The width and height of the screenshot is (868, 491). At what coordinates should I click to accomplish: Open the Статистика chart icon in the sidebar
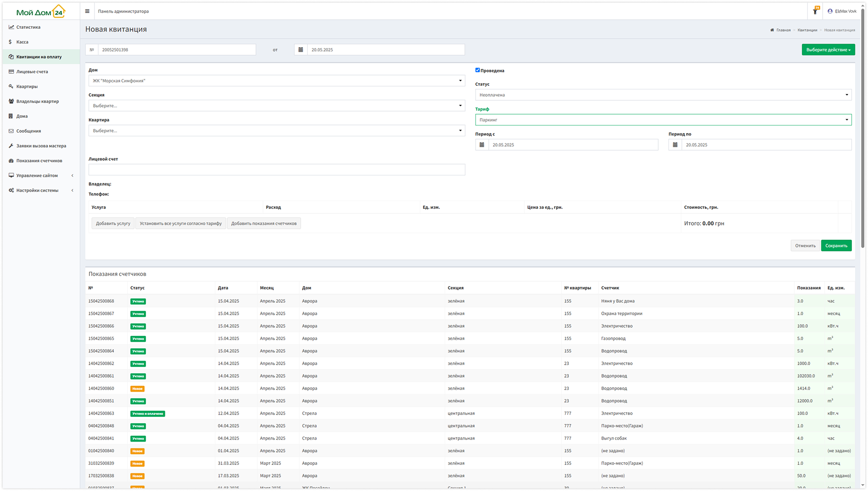[x=11, y=27]
